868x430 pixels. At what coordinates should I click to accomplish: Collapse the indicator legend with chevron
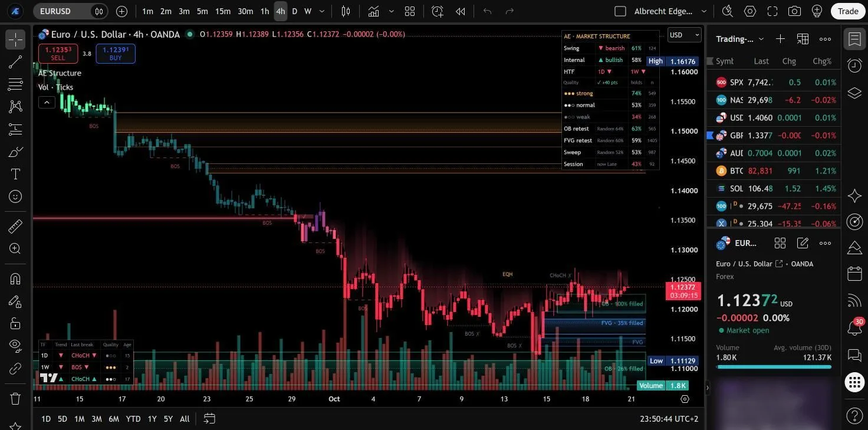[x=47, y=103]
